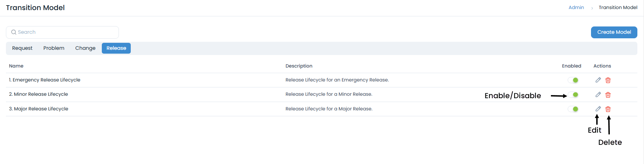
Task: Edit the Major Release Lifecycle model
Action: click(598, 109)
